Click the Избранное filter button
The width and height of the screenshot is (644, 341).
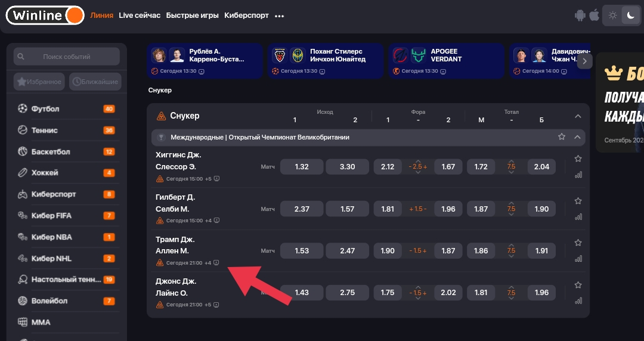coord(39,82)
